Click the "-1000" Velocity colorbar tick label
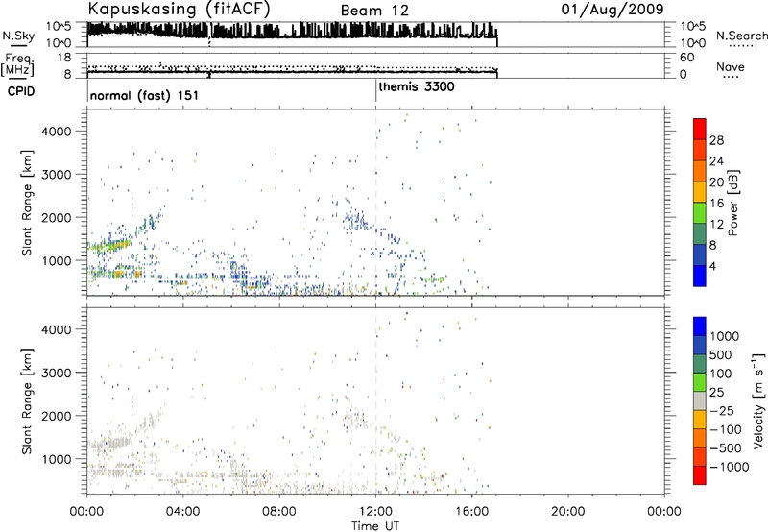Image resolution: width=768 pixels, height=532 pixels. 729,467
